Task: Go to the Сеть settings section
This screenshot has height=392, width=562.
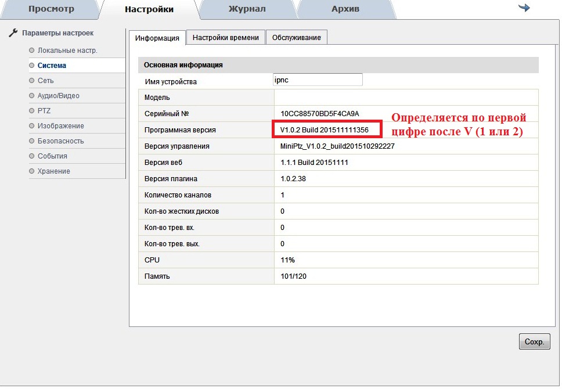Action: [x=45, y=81]
